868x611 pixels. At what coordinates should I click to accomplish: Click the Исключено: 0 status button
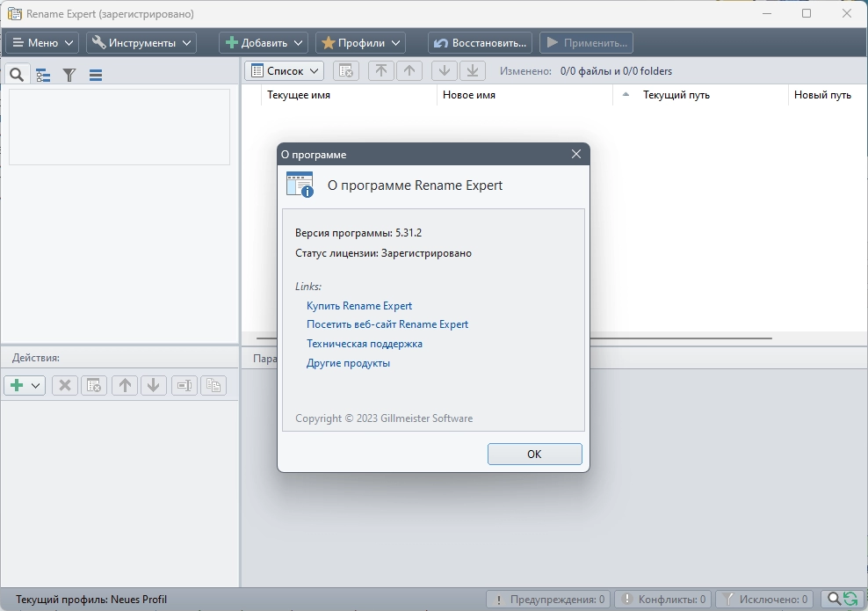(x=764, y=600)
